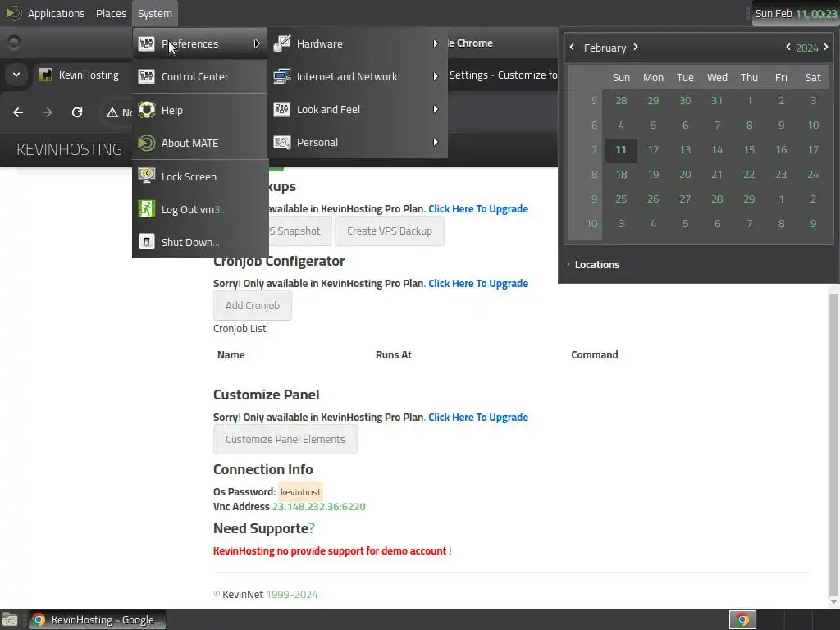The width and height of the screenshot is (840, 630).
Task: Click the Cronjob Click Here To Upgrade link
Action: (x=478, y=283)
